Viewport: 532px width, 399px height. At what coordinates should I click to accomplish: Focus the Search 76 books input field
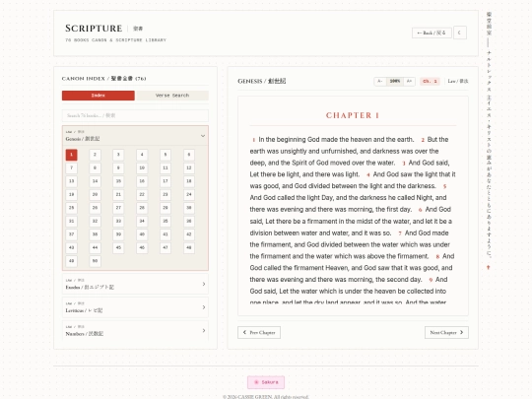(x=135, y=115)
